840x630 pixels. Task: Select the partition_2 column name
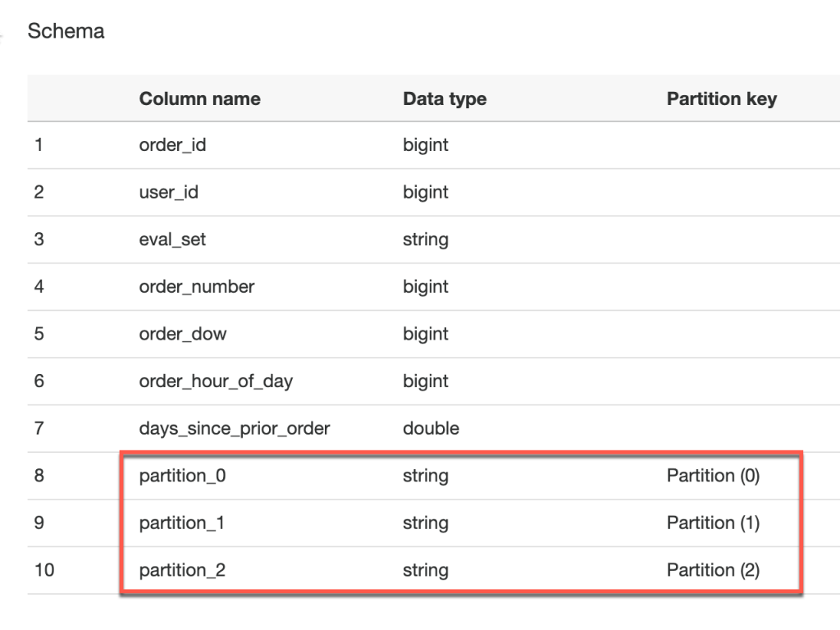tap(182, 570)
